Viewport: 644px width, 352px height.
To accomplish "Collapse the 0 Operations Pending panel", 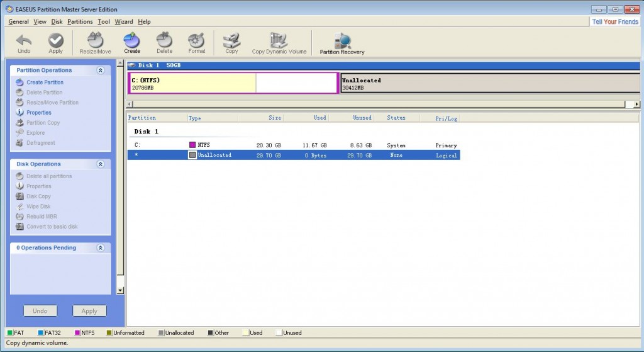I will [100, 248].
